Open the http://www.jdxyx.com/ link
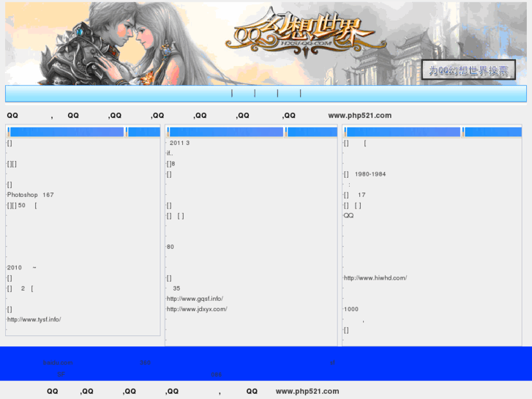 [197, 310]
